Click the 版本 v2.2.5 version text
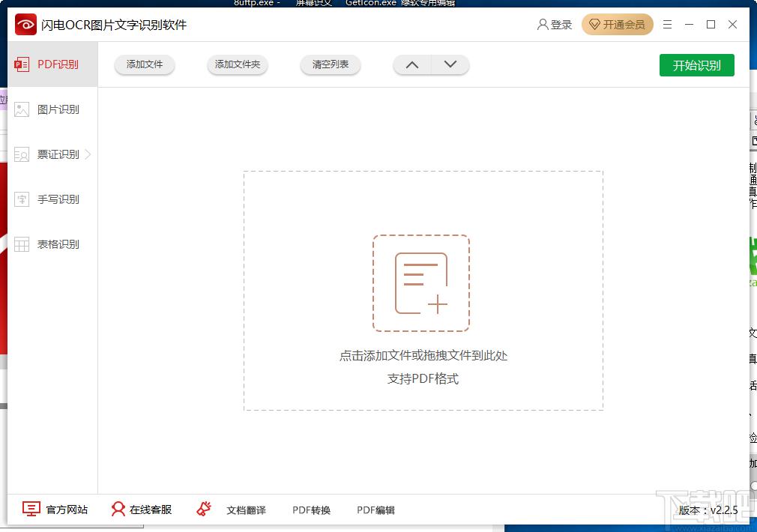 coord(708,510)
